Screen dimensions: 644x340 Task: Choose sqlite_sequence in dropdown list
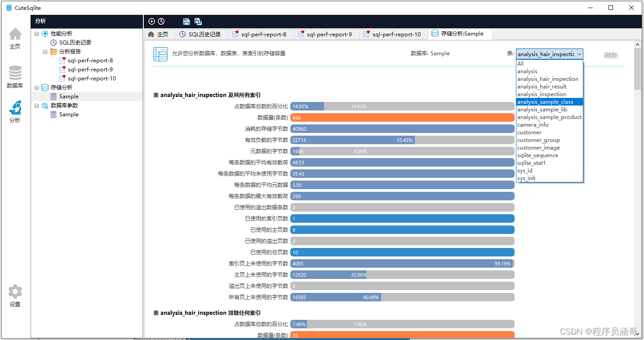pos(550,155)
